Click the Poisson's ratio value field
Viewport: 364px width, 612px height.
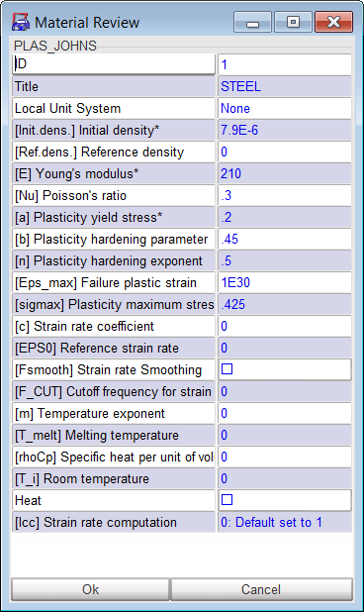tap(285, 195)
